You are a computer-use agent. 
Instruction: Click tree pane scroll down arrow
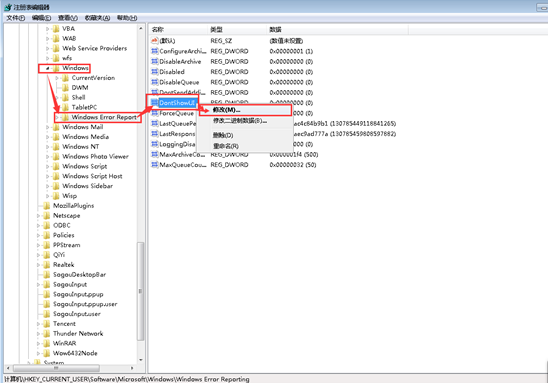[140, 360]
